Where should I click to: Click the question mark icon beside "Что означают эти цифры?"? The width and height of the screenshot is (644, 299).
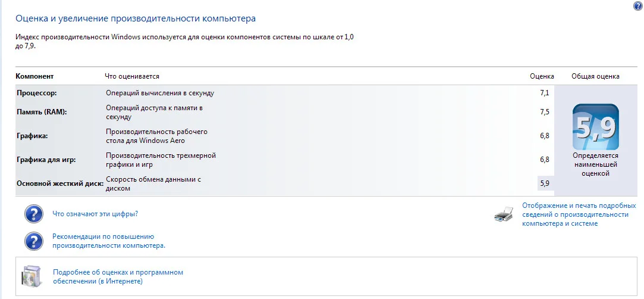[x=34, y=214]
